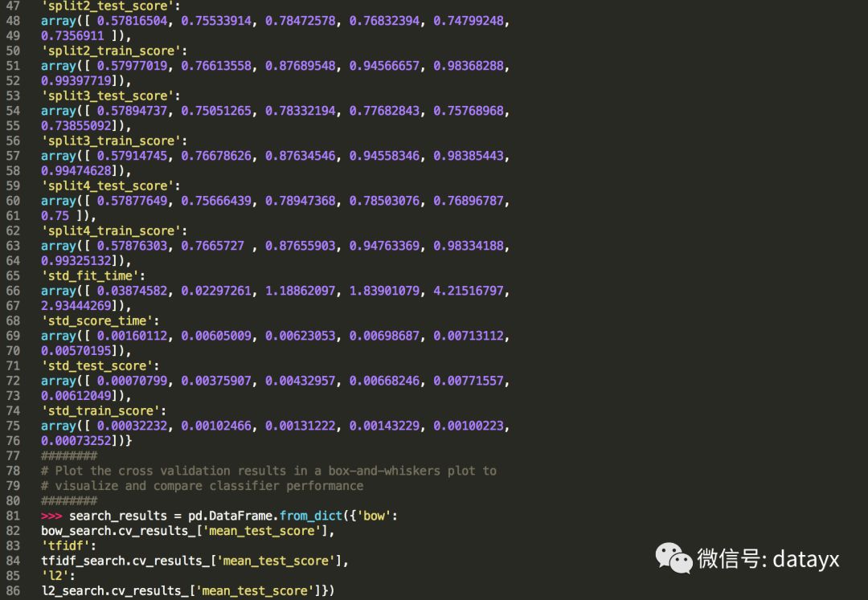
Task: Click line number 47 in the gutter
Action: pos(13,6)
